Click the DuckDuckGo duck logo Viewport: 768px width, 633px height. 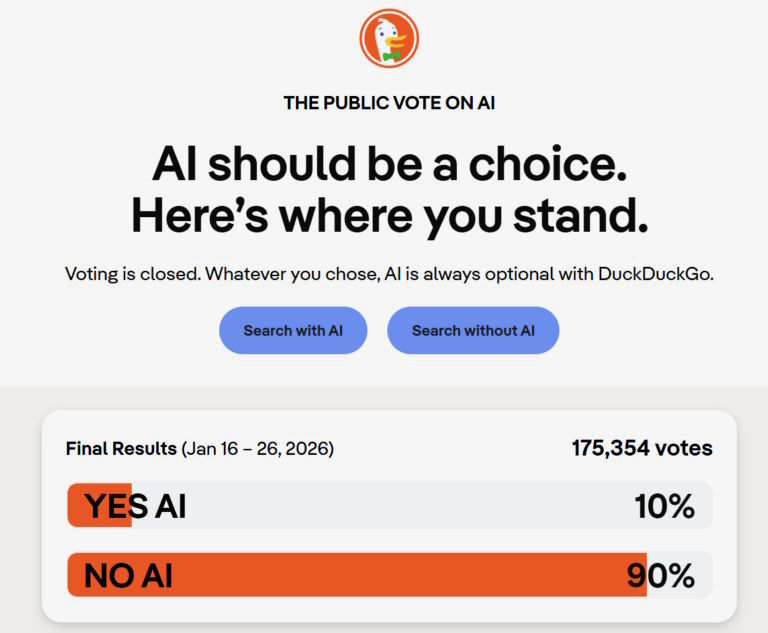(x=389, y=39)
